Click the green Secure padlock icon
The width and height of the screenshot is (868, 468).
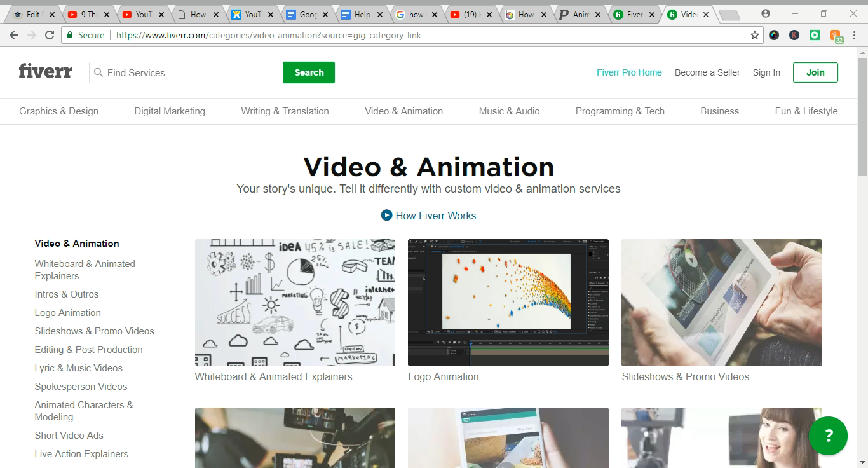tap(69, 35)
